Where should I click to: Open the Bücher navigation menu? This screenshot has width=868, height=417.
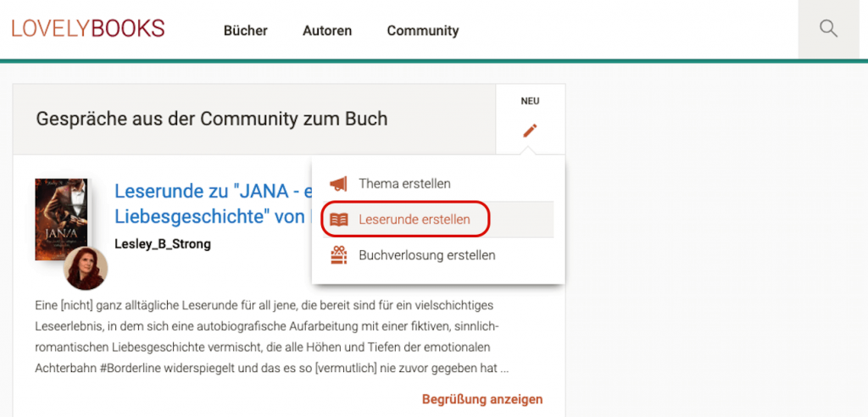click(x=245, y=31)
